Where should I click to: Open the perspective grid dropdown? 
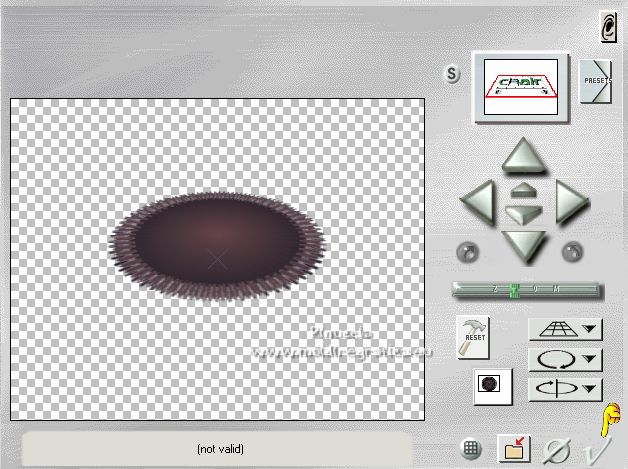click(x=565, y=330)
